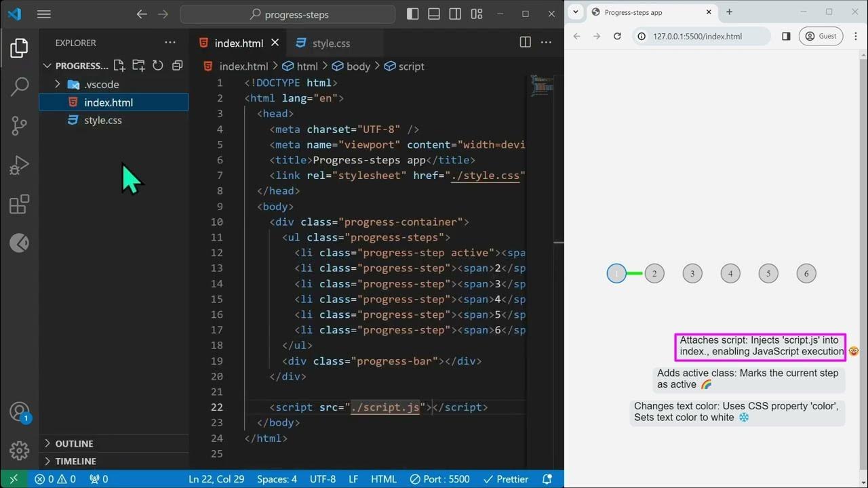Open the Search view in activity bar
The height and width of the screenshot is (488, 868).
pyautogui.click(x=19, y=86)
